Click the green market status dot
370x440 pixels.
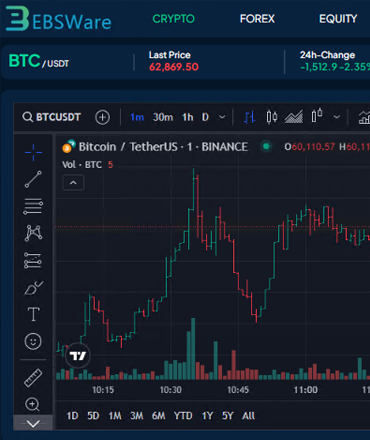[266, 146]
